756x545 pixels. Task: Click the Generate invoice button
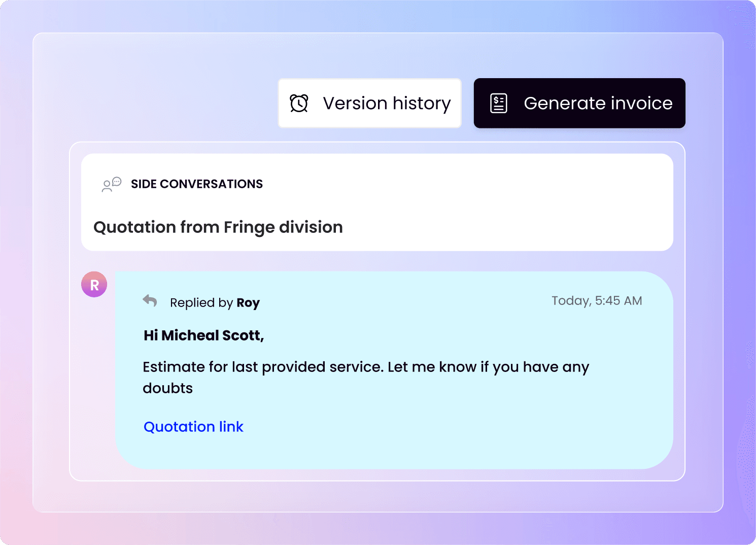tap(579, 103)
